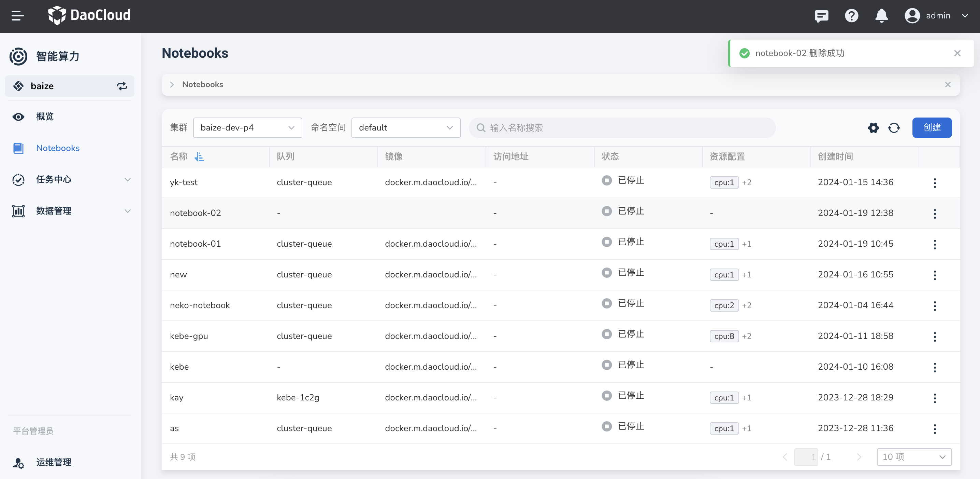The image size is (980, 479).
Task: Click the help question mark icon
Action: pos(851,16)
